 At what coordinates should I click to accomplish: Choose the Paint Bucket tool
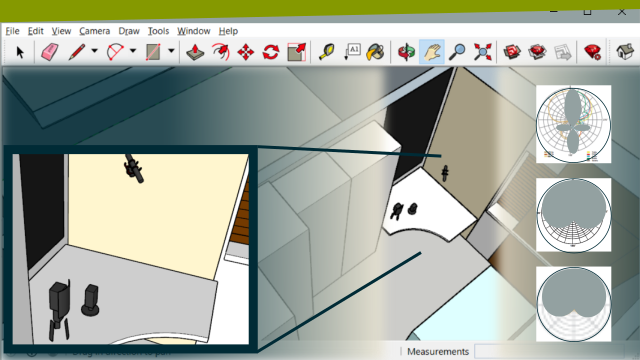(x=376, y=52)
